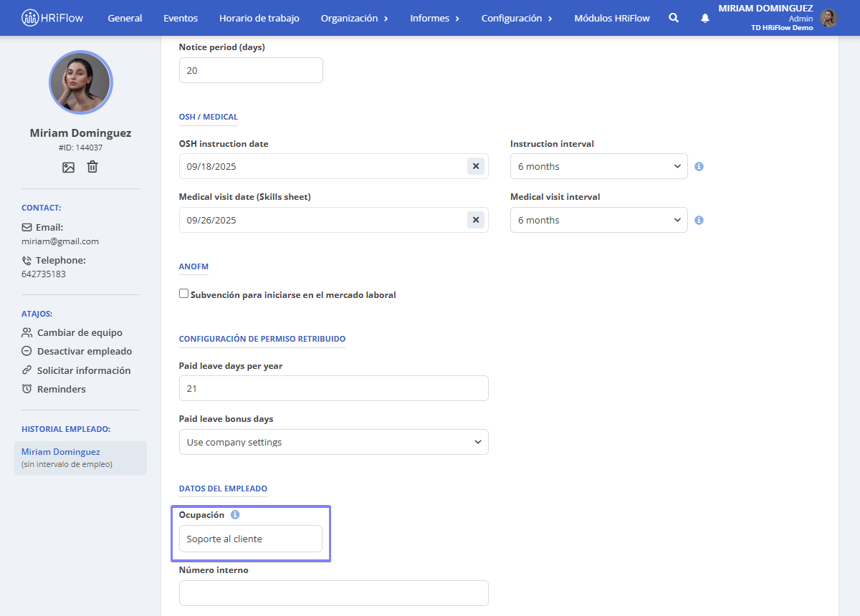The width and height of the screenshot is (860, 616).
Task: Select Miriam Dominguez history entry
Action: click(80, 458)
